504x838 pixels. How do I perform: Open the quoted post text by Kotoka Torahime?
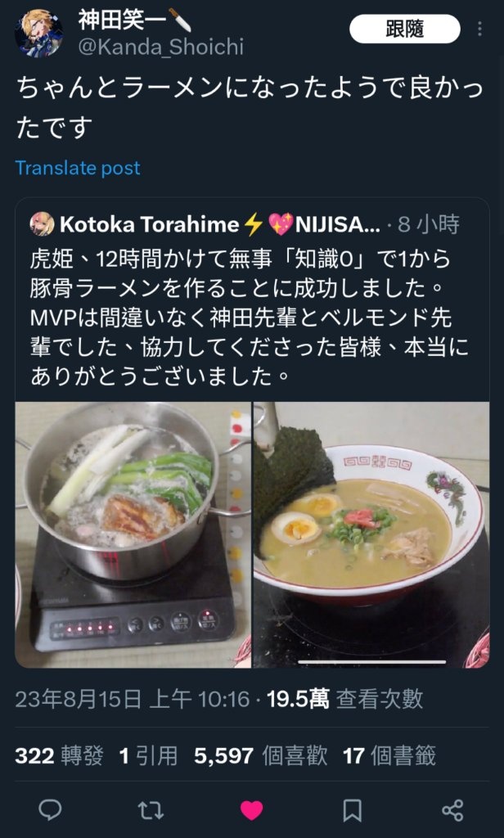(x=249, y=318)
